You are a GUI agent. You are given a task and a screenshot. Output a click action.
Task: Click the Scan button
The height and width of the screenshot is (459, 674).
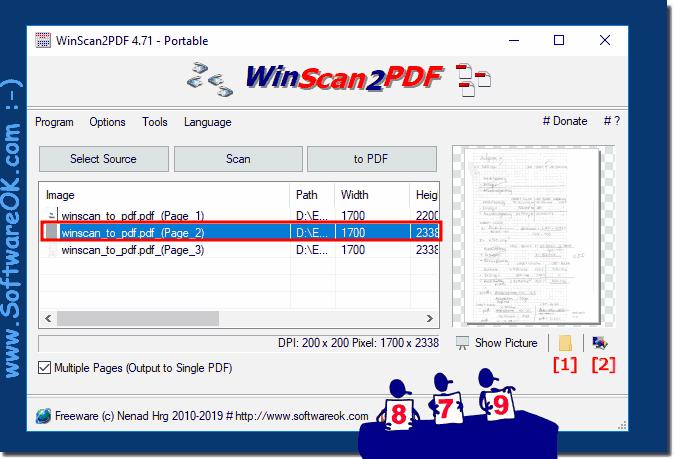tap(238, 159)
